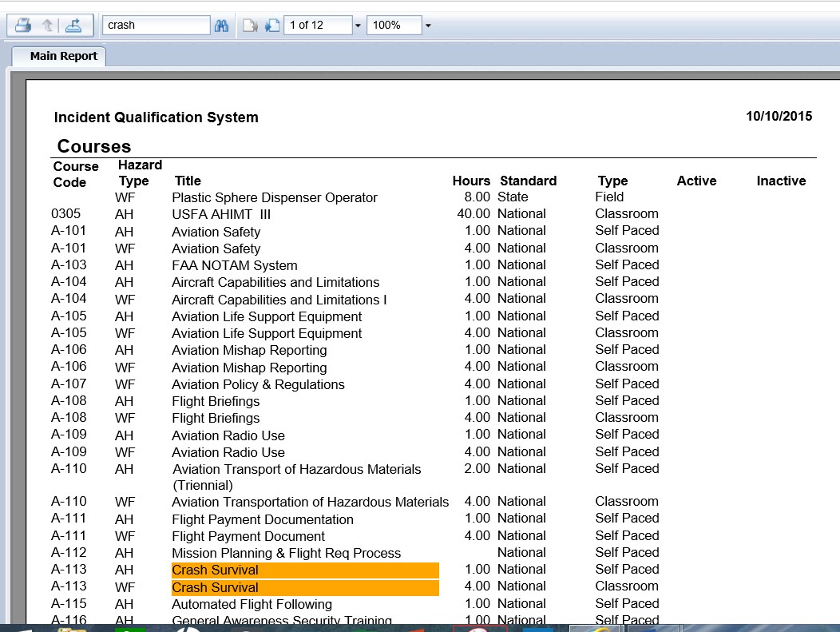Click the 'State' standard value
This screenshot has width=840, height=632.
point(513,197)
